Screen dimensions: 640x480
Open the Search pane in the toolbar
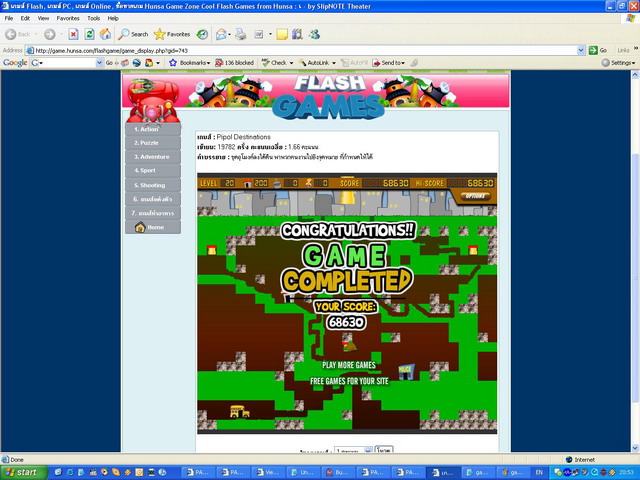[x=133, y=34]
